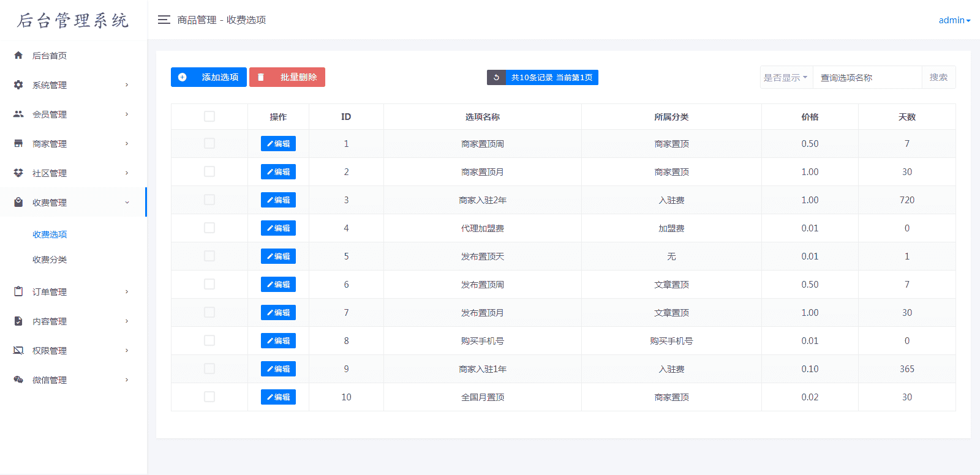Click the 价格 column header
The width and height of the screenshot is (980, 475).
coord(810,116)
